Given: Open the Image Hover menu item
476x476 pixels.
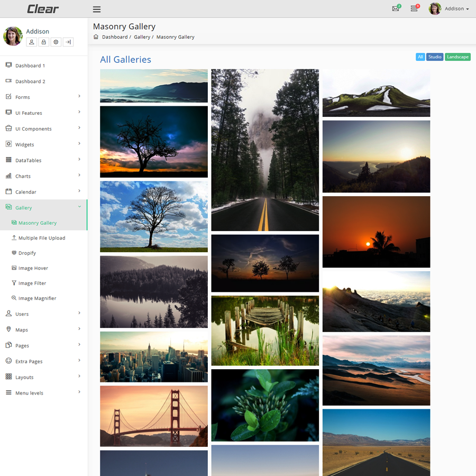Looking at the screenshot, I should tap(33, 268).
